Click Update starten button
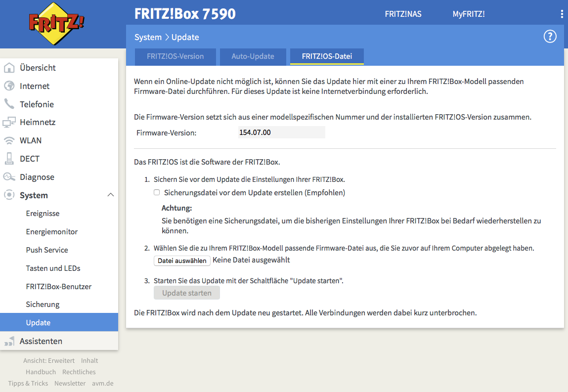568x392 pixels. point(187,293)
